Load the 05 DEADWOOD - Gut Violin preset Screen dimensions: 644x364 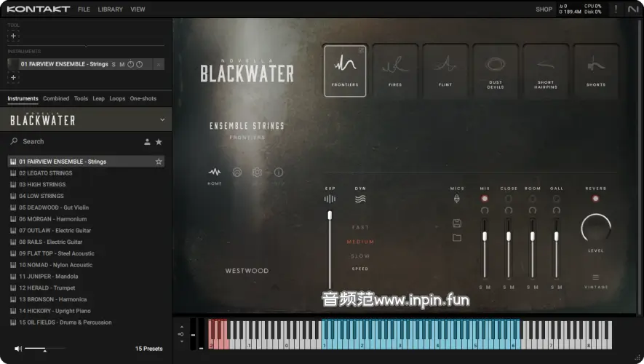(x=87, y=207)
